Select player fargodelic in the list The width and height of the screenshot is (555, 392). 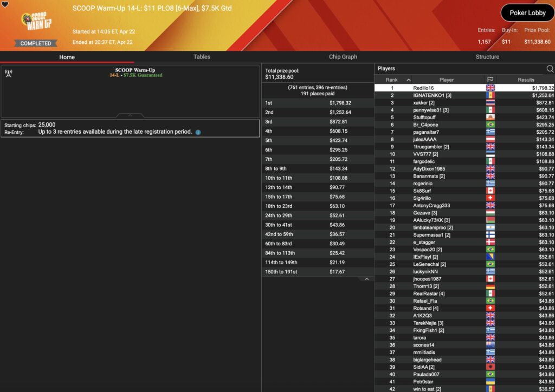click(x=464, y=161)
